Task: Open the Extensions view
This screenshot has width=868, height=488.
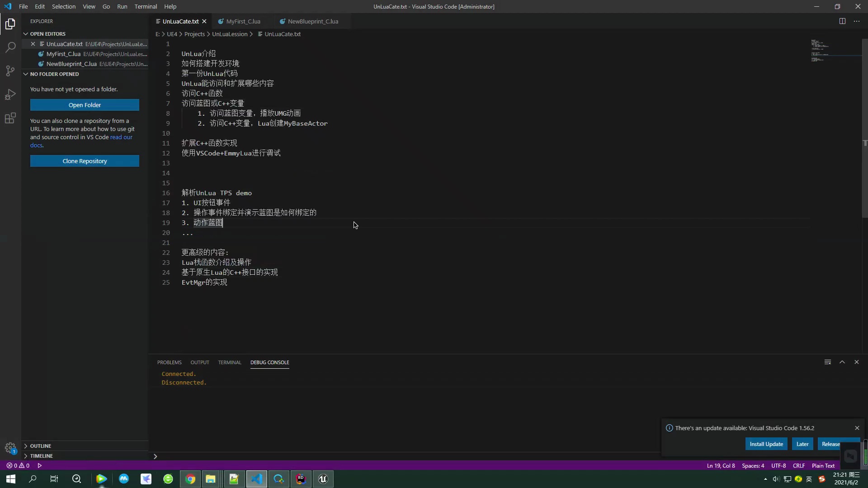Action: click(x=10, y=118)
